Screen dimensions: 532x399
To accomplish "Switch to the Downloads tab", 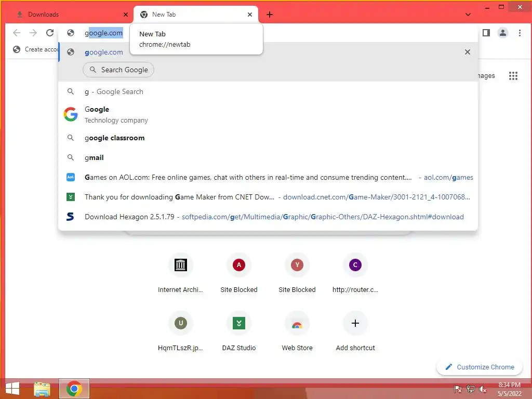I will click(x=70, y=15).
